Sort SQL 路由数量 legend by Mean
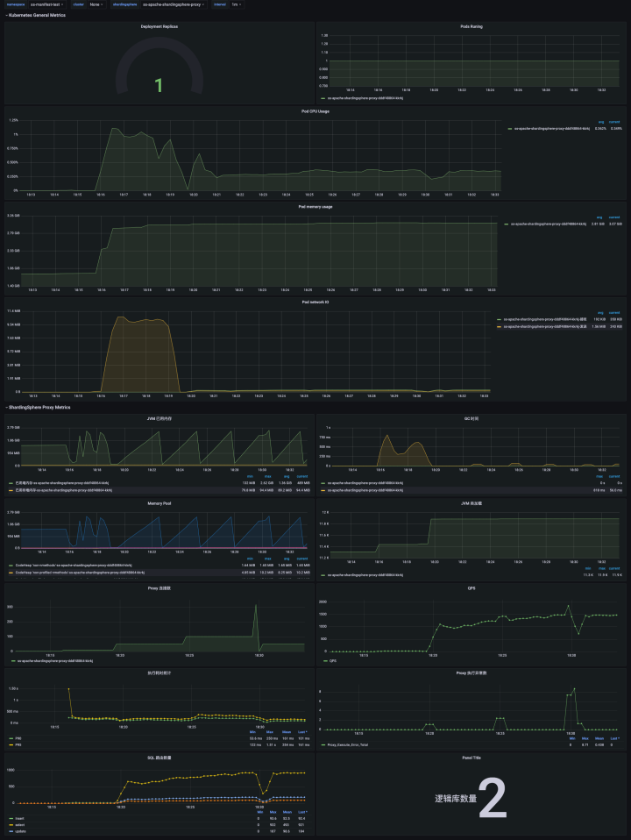The height and width of the screenshot is (840, 631). pyautogui.click(x=287, y=812)
